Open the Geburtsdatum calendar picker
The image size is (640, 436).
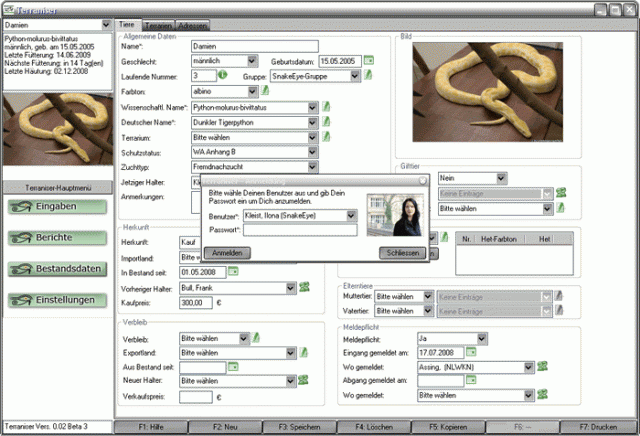click(x=369, y=60)
